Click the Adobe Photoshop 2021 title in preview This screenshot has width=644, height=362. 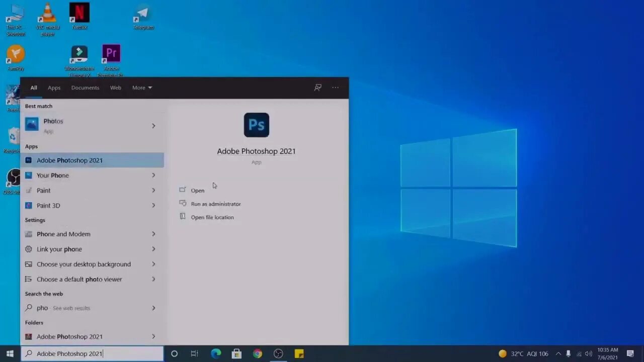257,151
